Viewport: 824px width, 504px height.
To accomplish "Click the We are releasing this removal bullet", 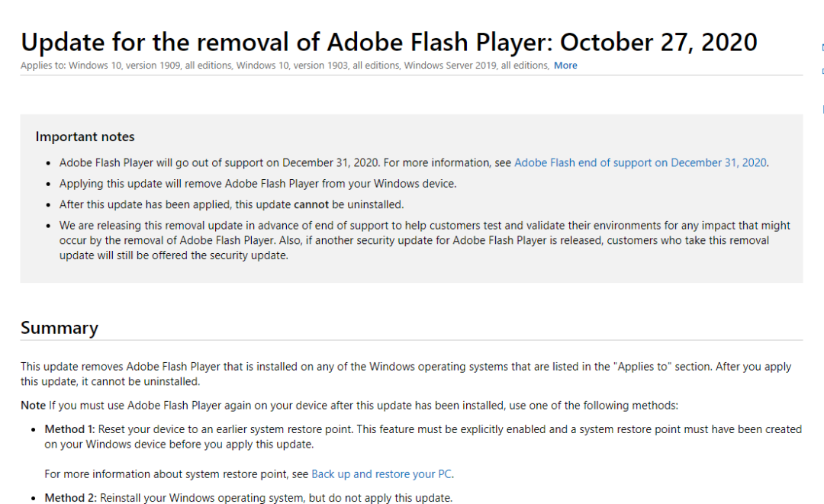I will coord(425,240).
